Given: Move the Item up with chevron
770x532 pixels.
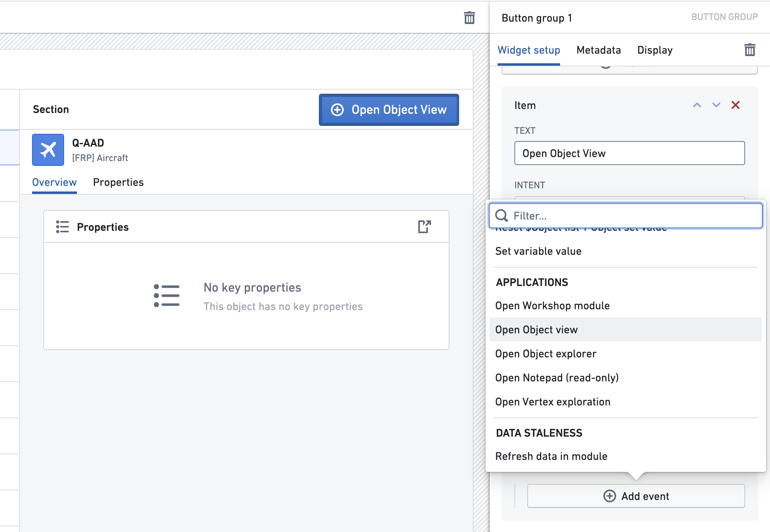Looking at the screenshot, I should click(x=697, y=105).
